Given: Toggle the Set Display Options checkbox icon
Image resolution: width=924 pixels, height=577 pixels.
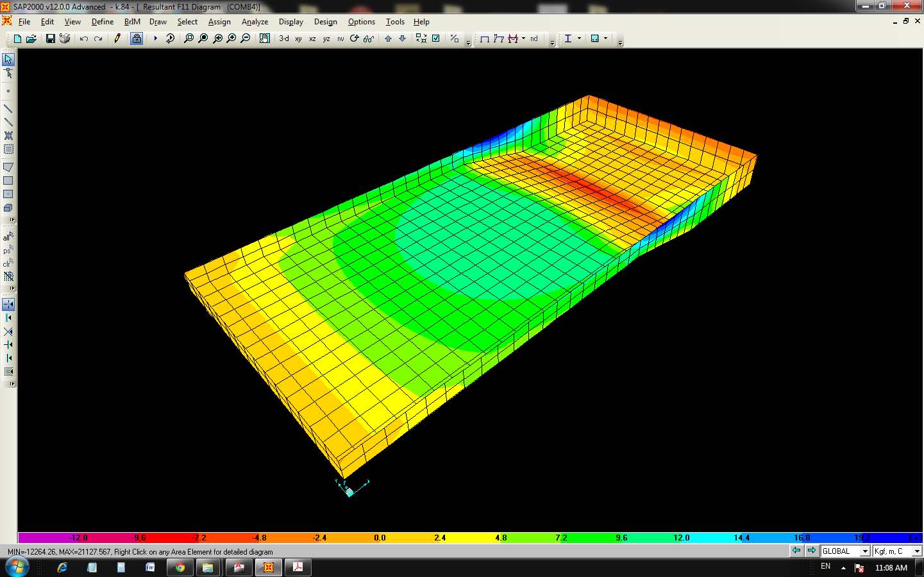Looking at the screenshot, I should click(x=436, y=38).
